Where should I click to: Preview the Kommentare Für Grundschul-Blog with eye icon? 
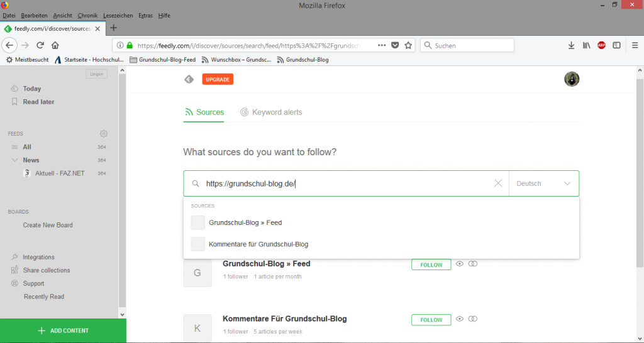460,318
